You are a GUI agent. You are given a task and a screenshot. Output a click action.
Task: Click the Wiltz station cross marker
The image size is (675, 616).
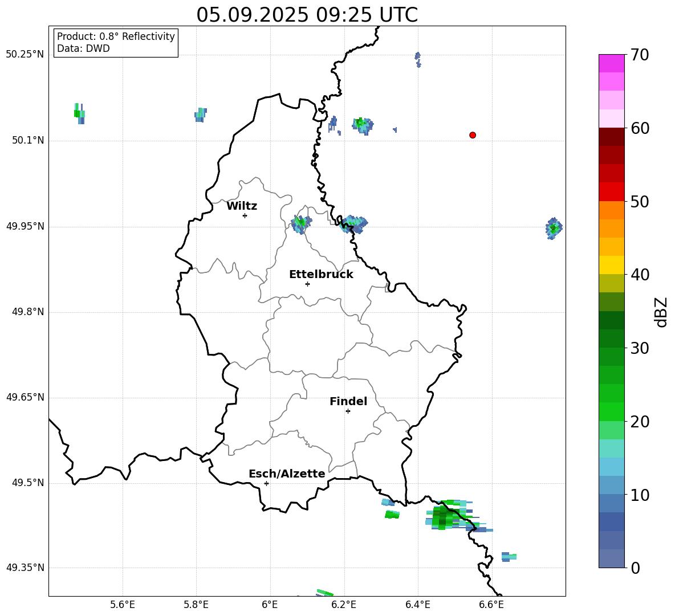245,215
